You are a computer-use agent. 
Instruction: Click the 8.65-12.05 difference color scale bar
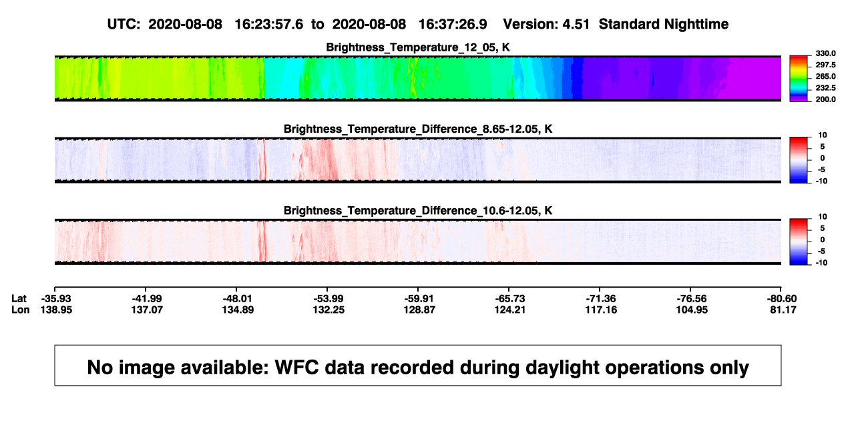[x=799, y=160]
